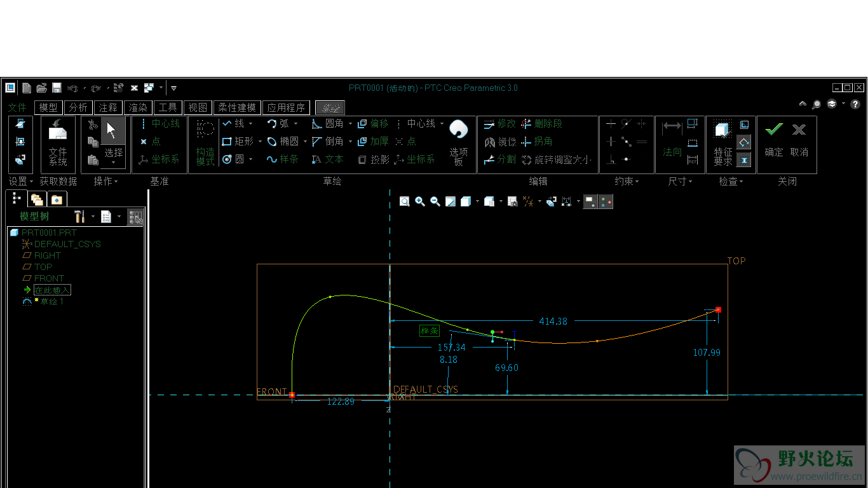
Task: Click the Regenerate icon in the quick access bar
Action: click(118, 88)
